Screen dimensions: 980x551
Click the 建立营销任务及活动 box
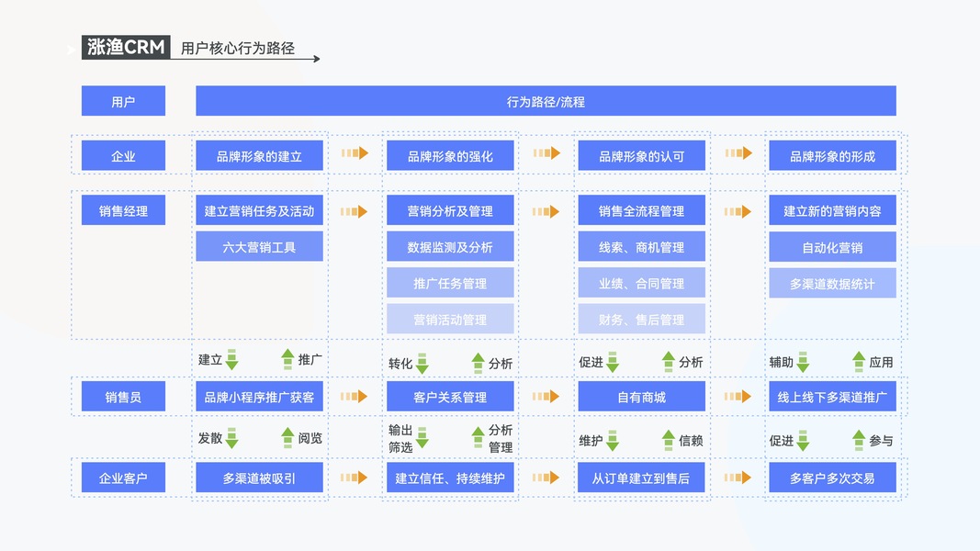pos(259,210)
